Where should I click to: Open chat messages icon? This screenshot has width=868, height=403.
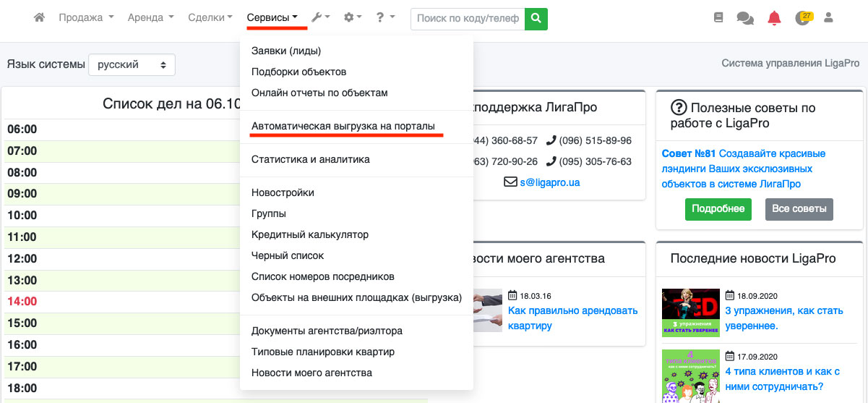(x=745, y=18)
